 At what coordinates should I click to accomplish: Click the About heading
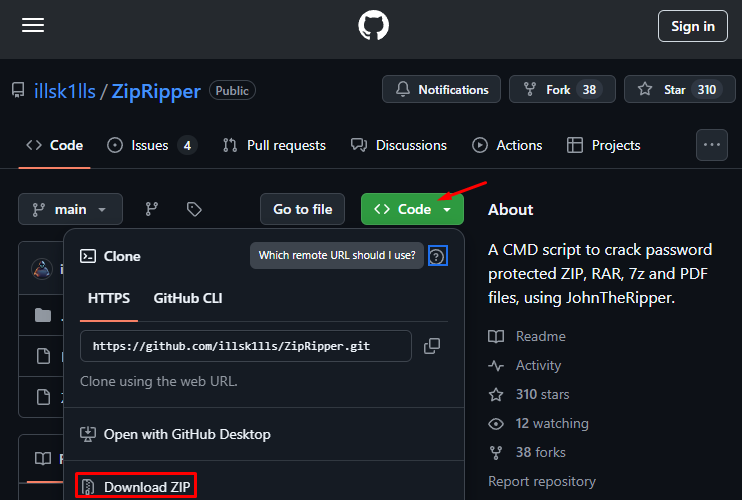(511, 209)
